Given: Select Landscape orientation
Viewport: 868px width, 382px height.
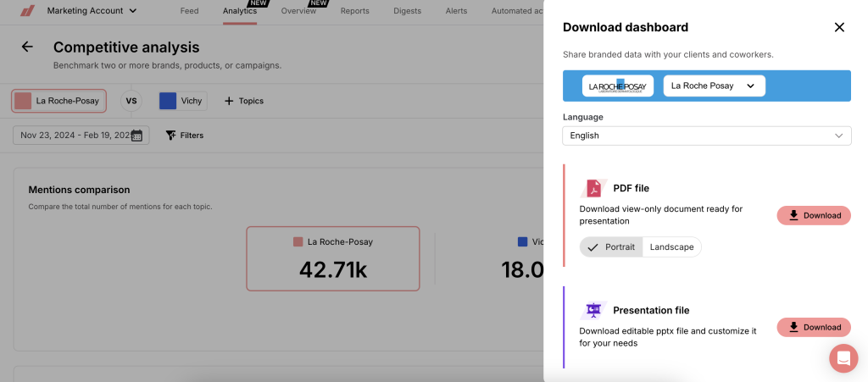Looking at the screenshot, I should [x=671, y=247].
